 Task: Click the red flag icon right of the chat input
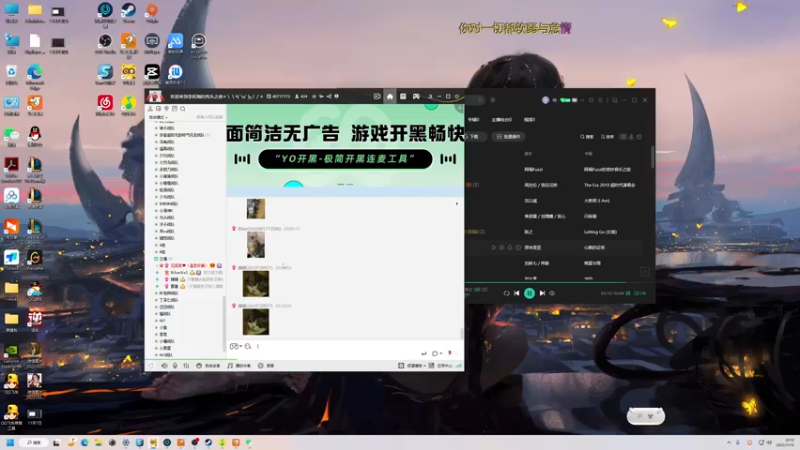click(449, 353)
